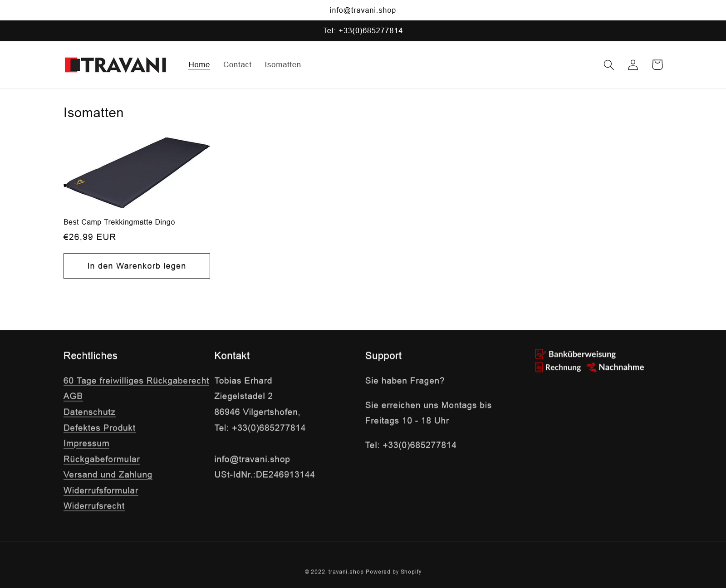The height and width of the screenshot is (588, 726).
Task: Open the Versand und Zahlung link
Action: coord(108,475)
